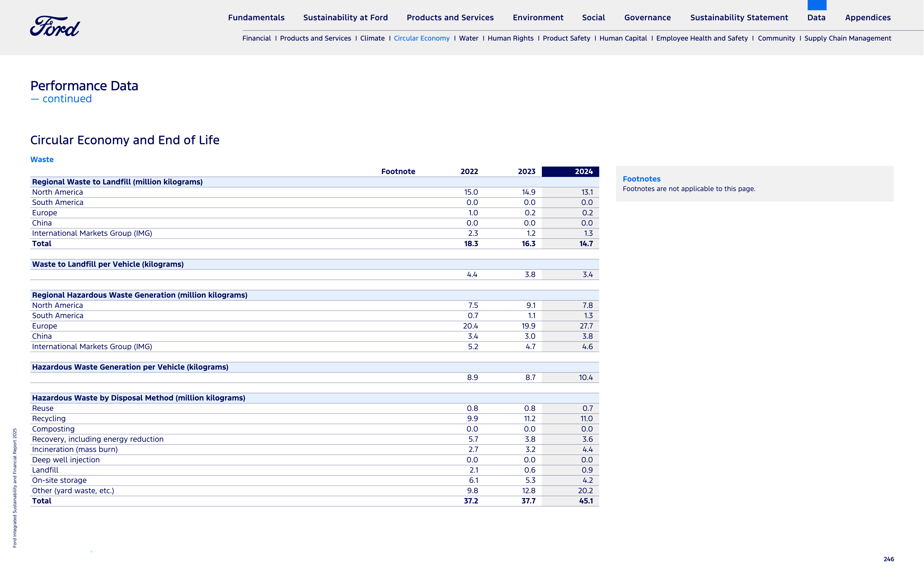
Task: Click the 2022 column header
Action: point(469,172)
